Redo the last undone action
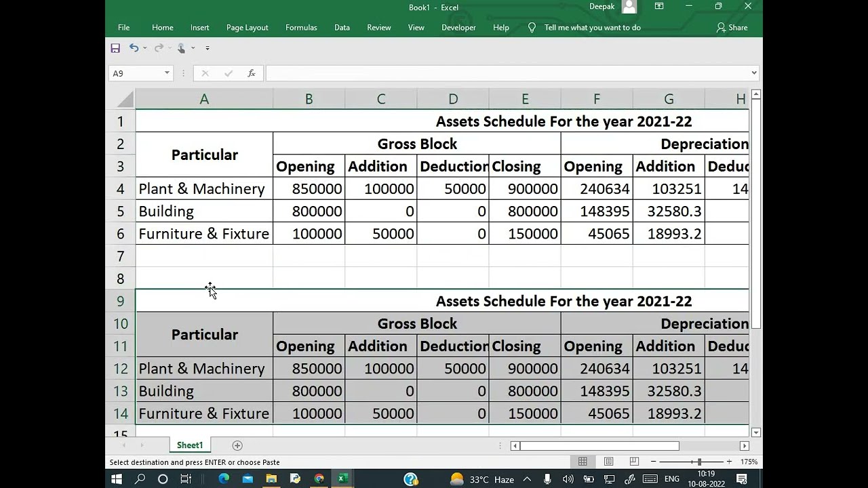 (159, 48)
